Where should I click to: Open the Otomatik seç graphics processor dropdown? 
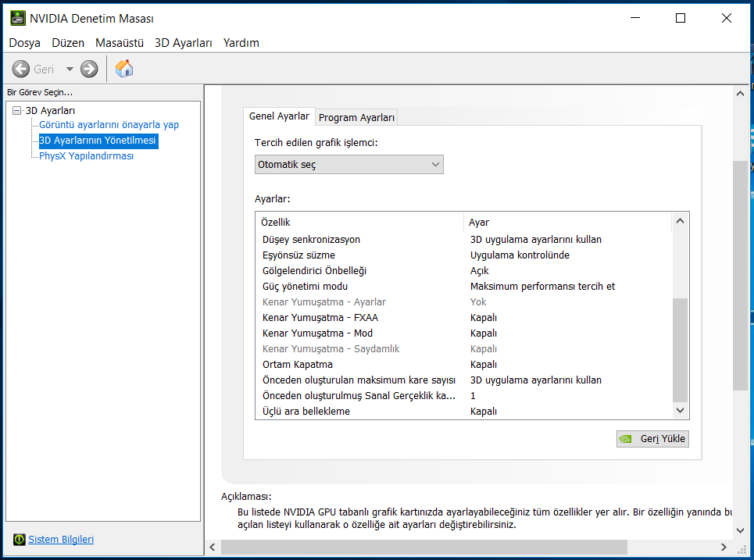(349, 164)
